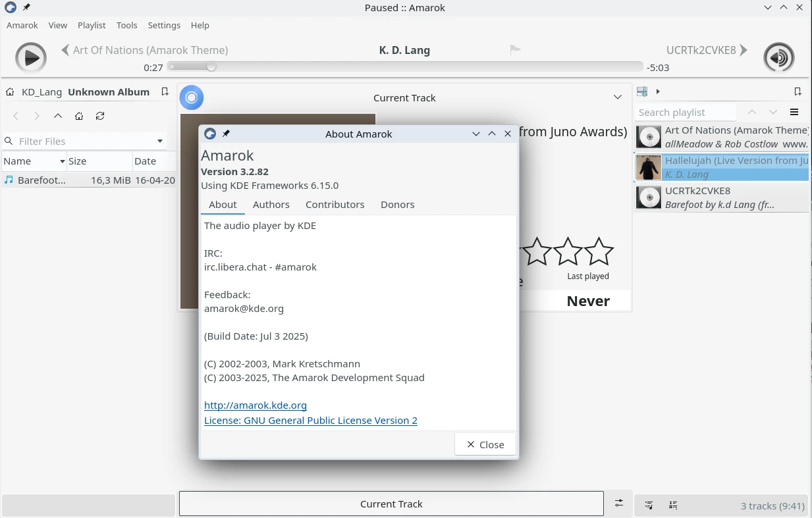This screenshot has height=518, width=812.
Task: Click the bookmark icon beside Unknown Album
Action: (165, 91)
